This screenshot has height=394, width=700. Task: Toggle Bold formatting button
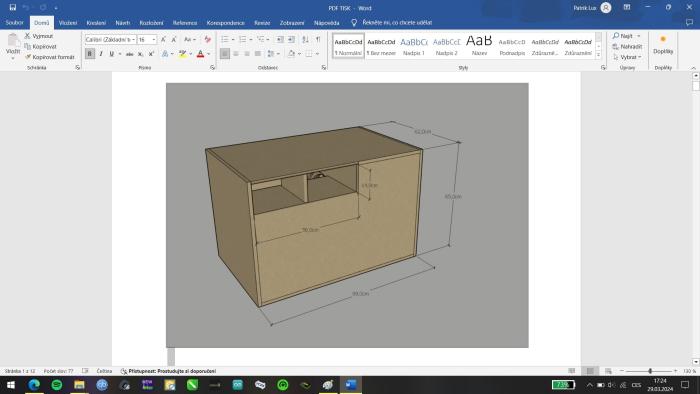(90, 54)
